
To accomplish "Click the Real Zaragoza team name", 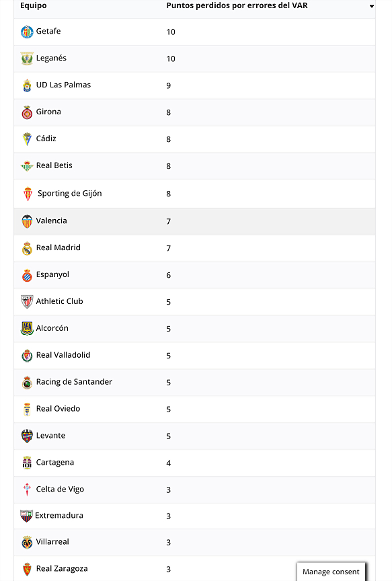I will [62, 569].
